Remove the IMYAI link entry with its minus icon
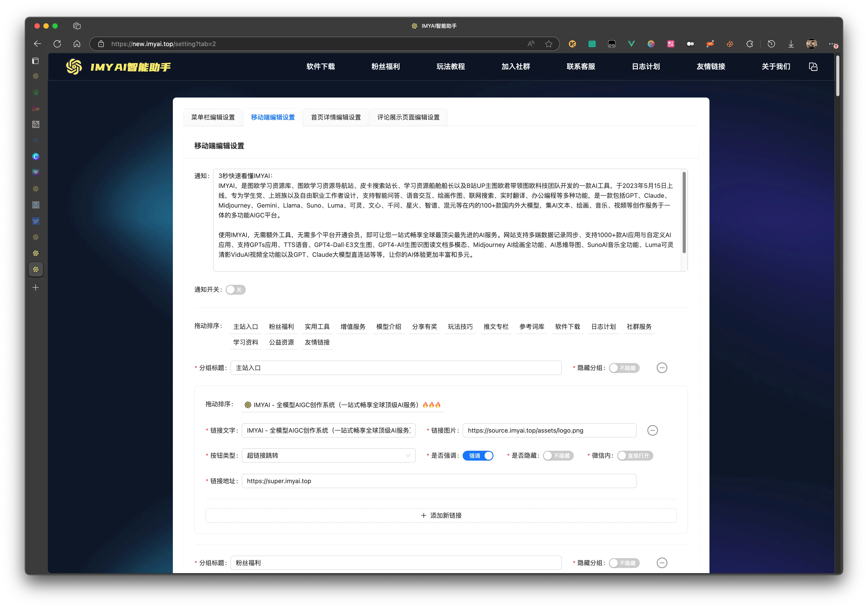The height and width of the screenshot is (608, 868). pyautogui.click(x=652, y=430)
